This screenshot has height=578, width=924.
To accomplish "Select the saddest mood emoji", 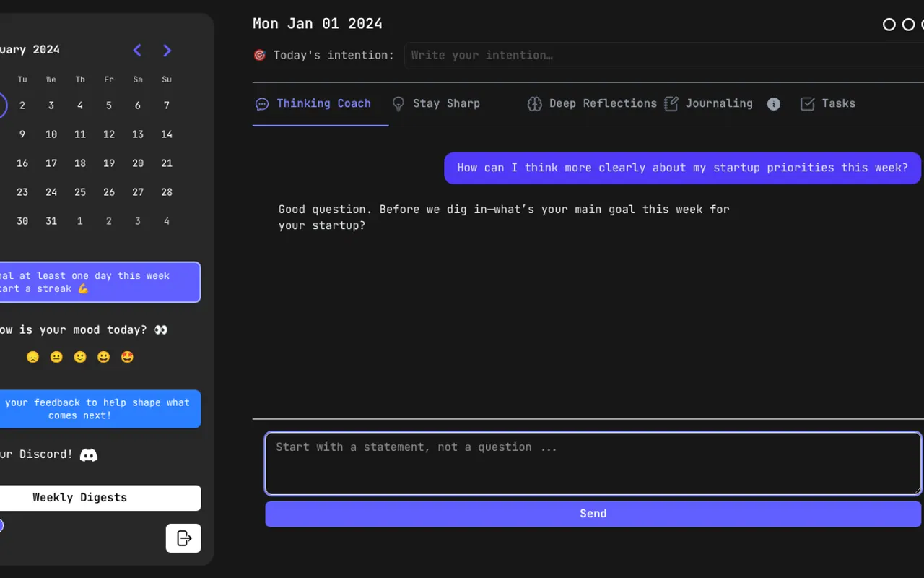I will [x=32, y=357].
